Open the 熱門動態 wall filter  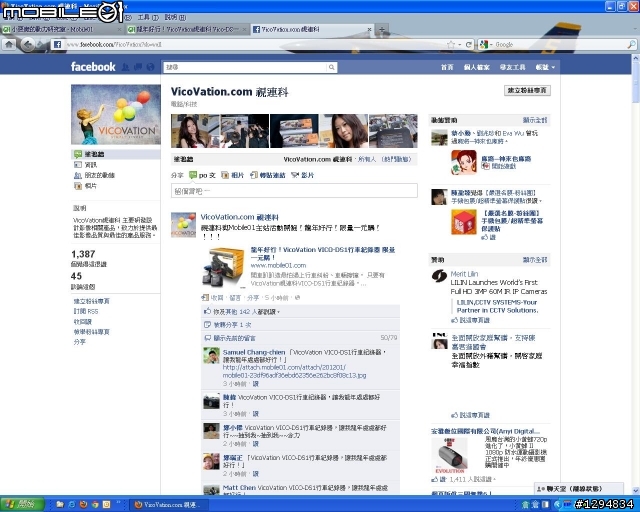pos(396,159)
